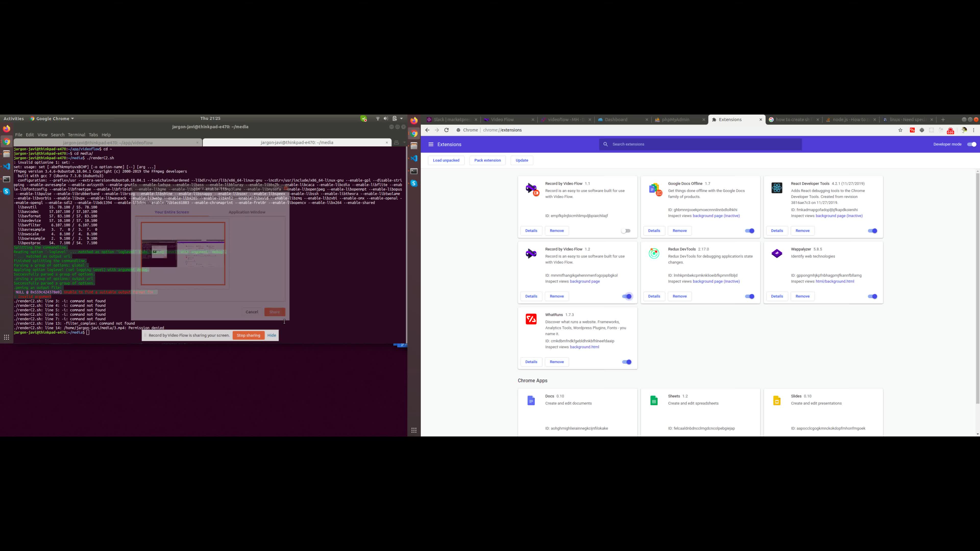Click the green checkmark tray indicator
The height and width of the screenshot is (551, 980).
click(363, 119)
